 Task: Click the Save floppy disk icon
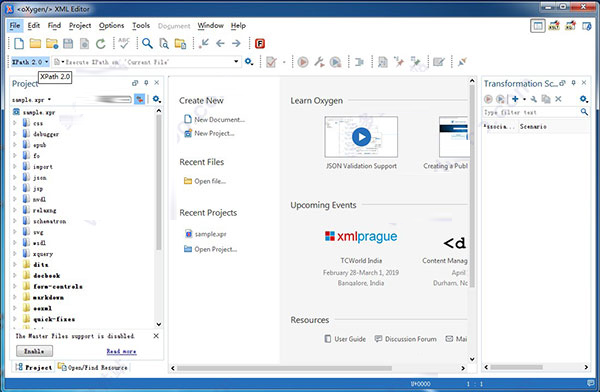(x=68, y=43)
